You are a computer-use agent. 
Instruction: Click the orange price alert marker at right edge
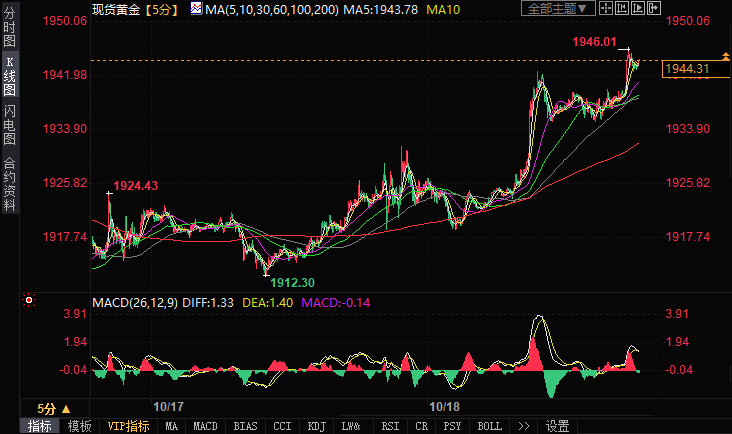pyautogui.click(x=724, y=61)
